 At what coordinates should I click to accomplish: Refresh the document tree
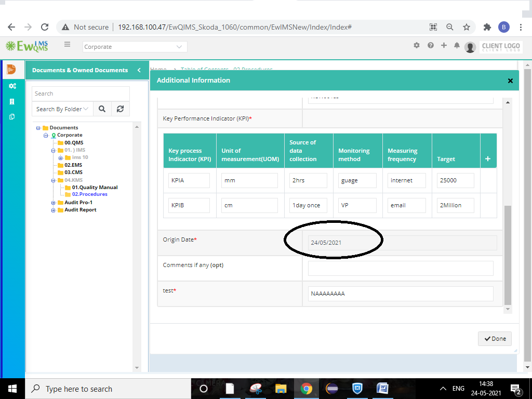pyautogui.click(x=120, y=109)
